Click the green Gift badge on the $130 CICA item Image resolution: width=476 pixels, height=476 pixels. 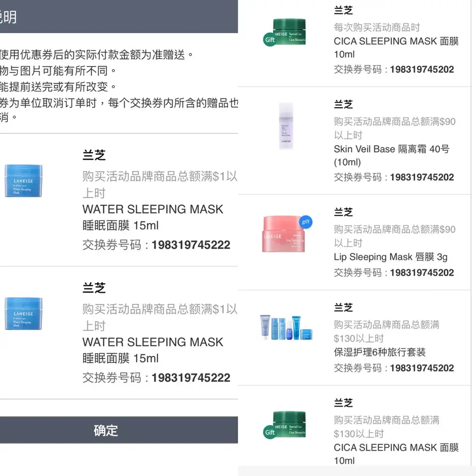[x=270, y=432]
